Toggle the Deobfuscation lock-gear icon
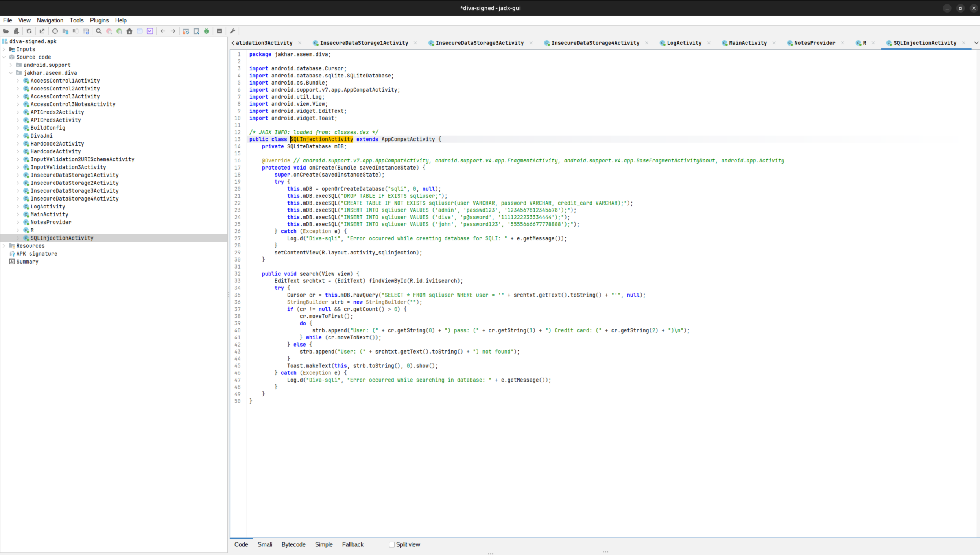 click(186, 31)
